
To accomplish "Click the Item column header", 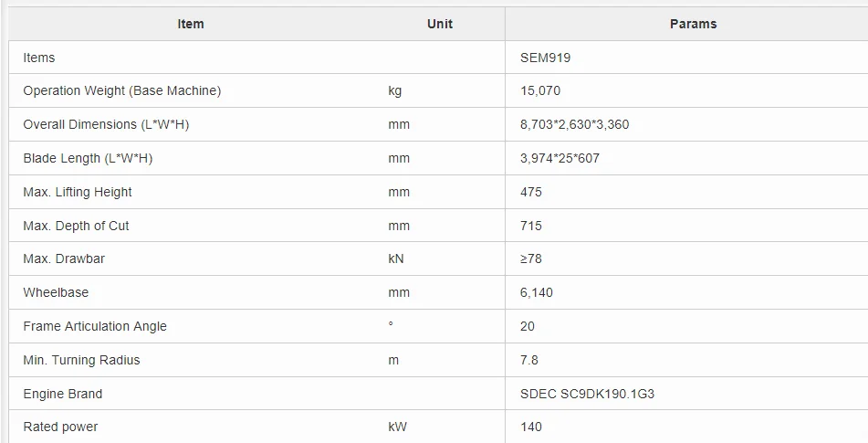I will click(191, 24).
